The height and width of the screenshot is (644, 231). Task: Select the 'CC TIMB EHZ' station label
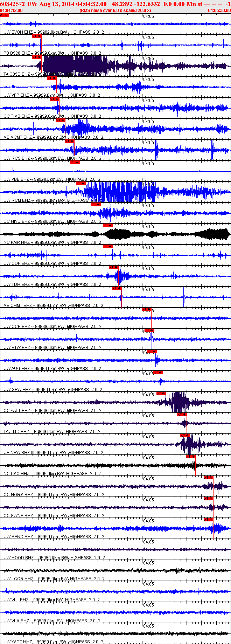16,116
